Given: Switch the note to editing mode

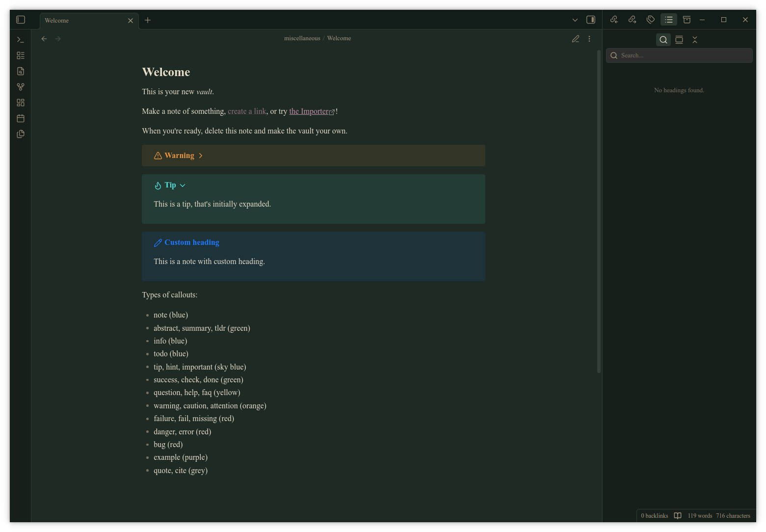Looking at the screenshot, I should tap(576, 39).
